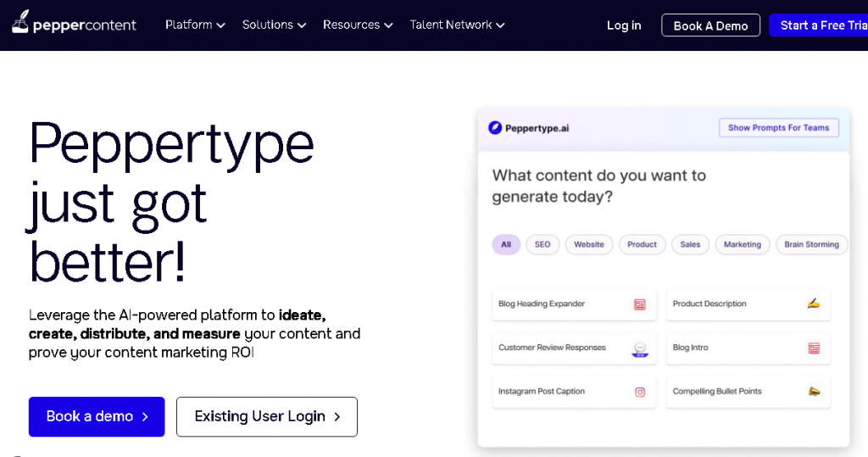Screen dimensions: 868x457
Task: Click Existing User Login button
Action: click(x=267, y=416)
